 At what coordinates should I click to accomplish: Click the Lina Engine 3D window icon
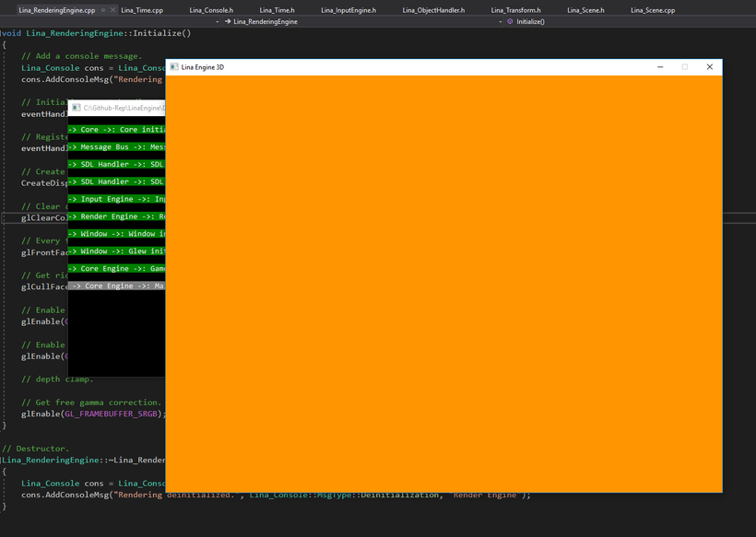[174, 67]
